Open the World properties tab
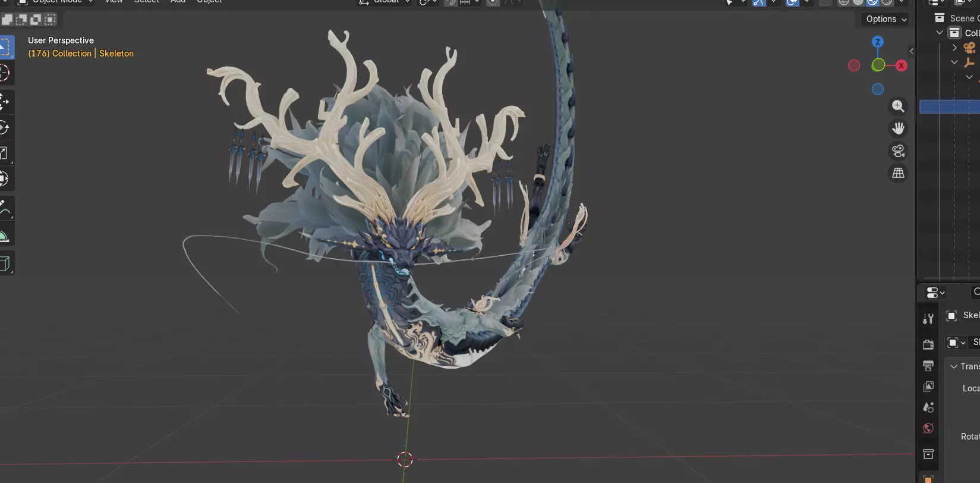980x483 pixels. [x=928, y=428]
